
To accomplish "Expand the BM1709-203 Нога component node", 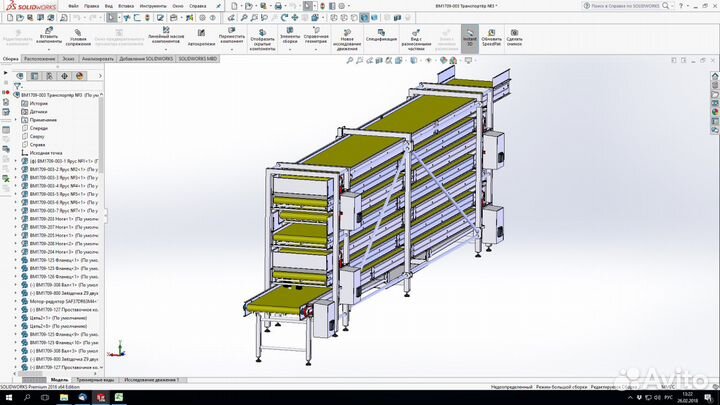I will tap(16, 219).
